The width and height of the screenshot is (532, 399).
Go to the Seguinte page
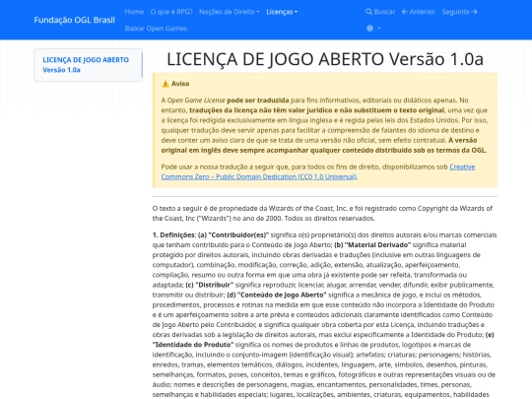460,12
